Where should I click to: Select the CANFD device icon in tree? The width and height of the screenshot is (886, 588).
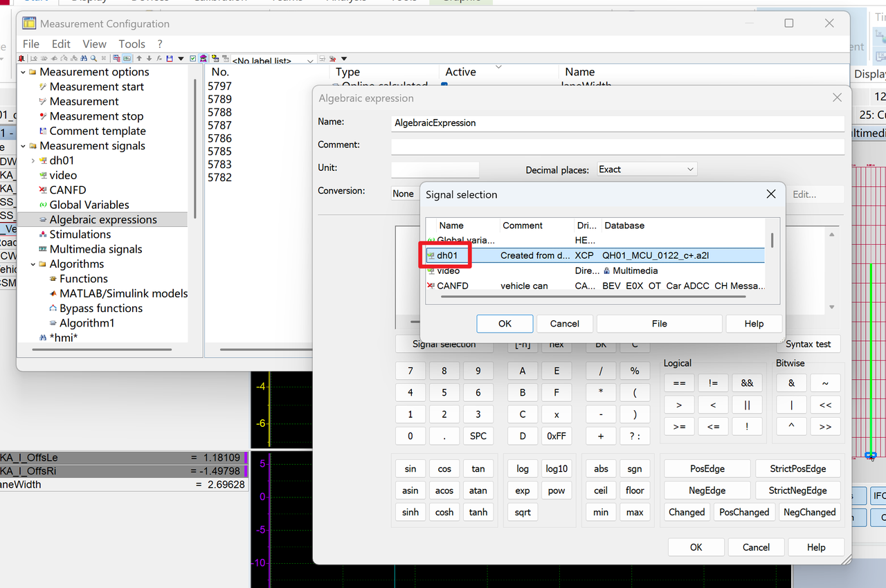pyautogui.click(x=43, y=190)
